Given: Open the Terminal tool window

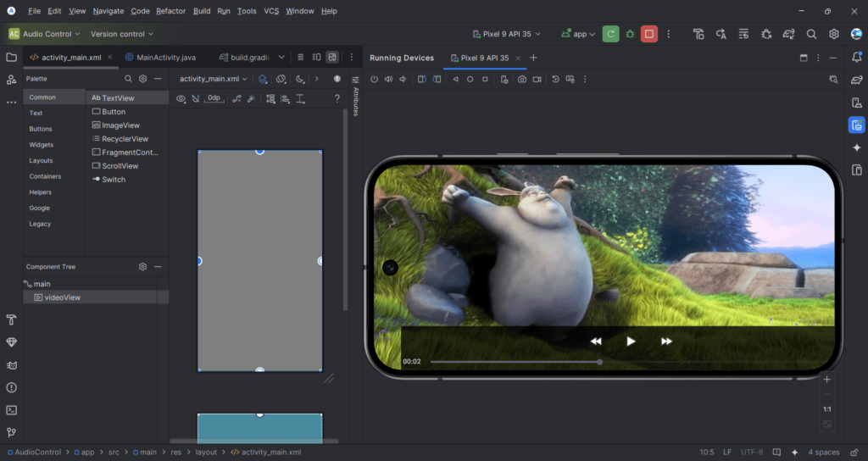Looking at the screenshot, I should 11,410.
